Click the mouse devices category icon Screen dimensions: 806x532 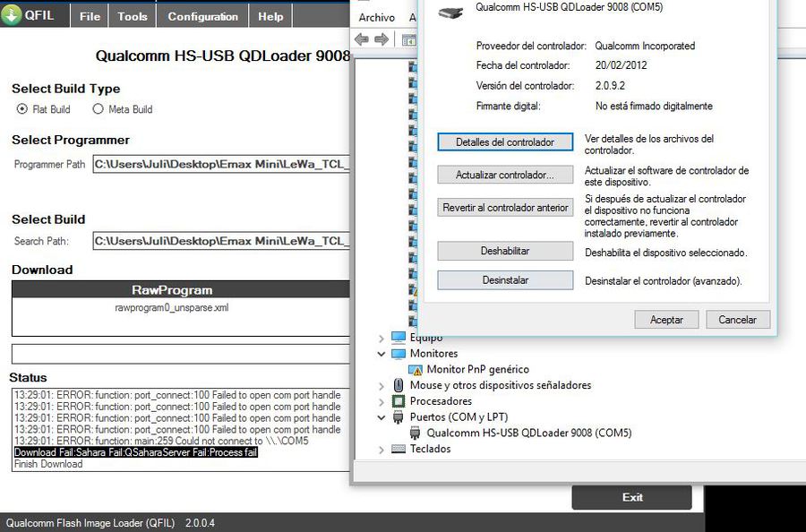point(399,385)
